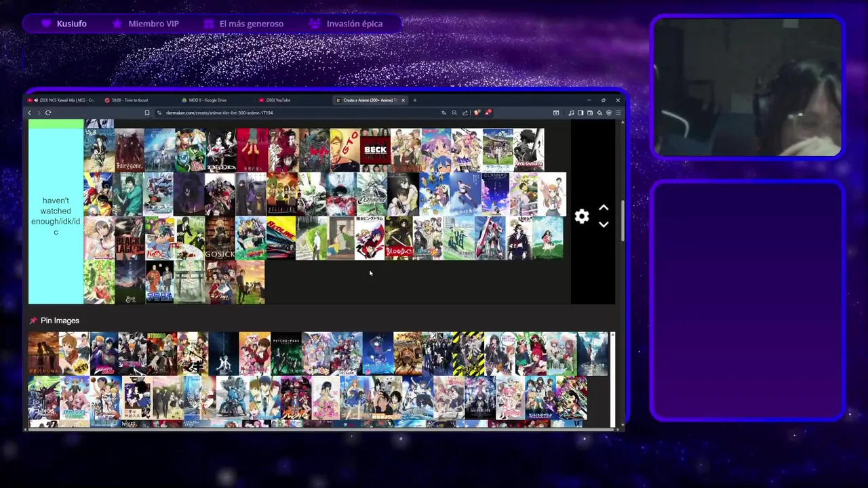This screenshot has height=488, width=868.
Task: Select the Afro Samurai poster
Action: tap(528, 150)
